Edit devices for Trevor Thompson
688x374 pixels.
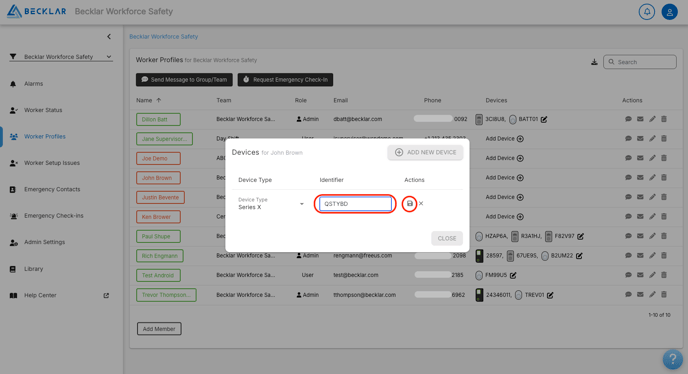click(x=550, y=295)
